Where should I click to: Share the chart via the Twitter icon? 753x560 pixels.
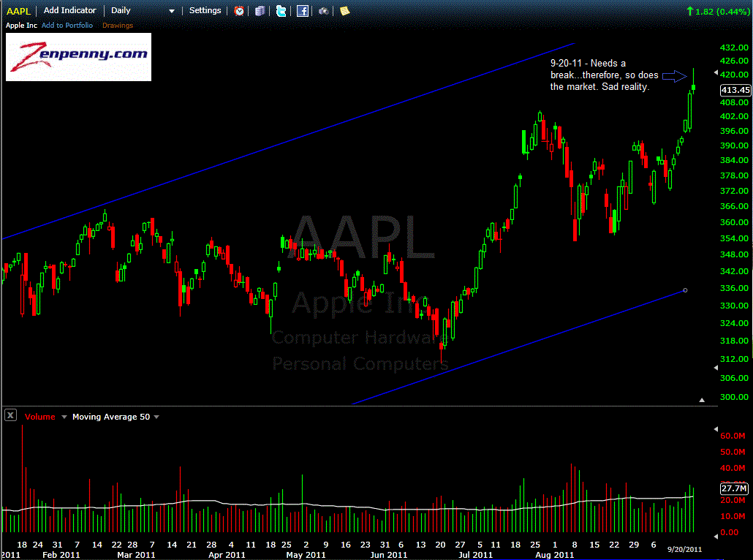[x=281, y=10]
